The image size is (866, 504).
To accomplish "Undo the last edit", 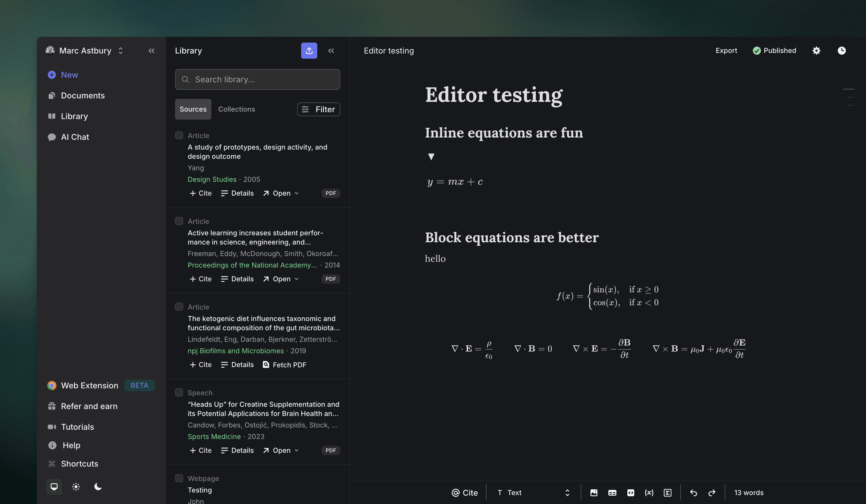I will (x=694, y=493).
